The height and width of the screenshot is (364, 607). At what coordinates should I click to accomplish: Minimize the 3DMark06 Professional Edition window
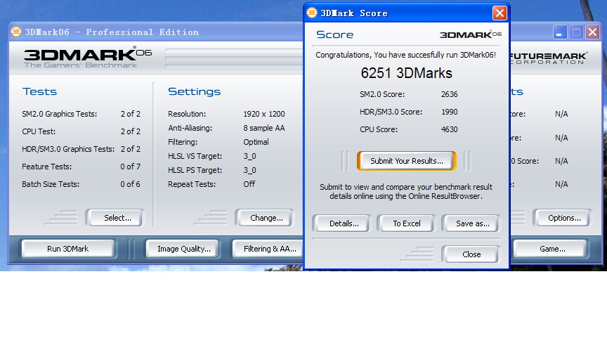[x=560, y=32]
